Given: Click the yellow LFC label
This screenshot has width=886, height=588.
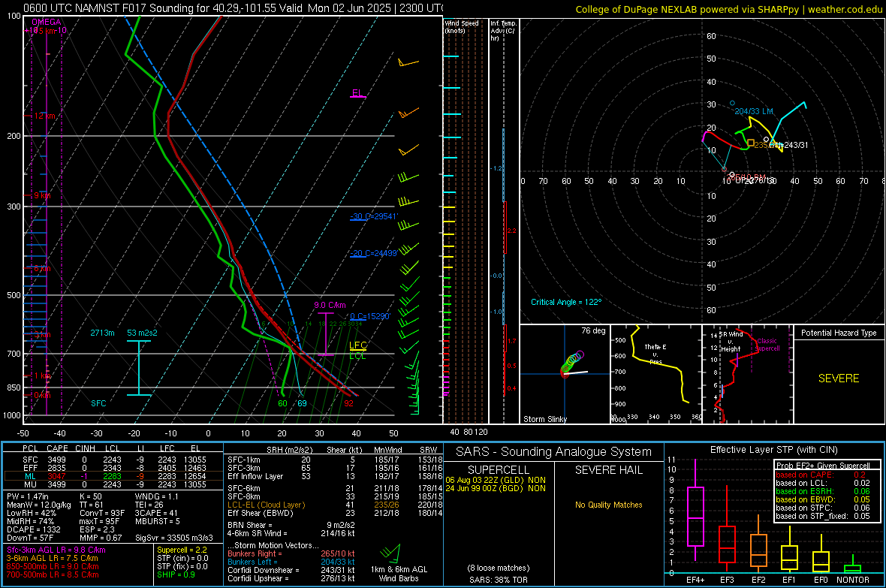Looking at the screenshot, I should point(357,345).
